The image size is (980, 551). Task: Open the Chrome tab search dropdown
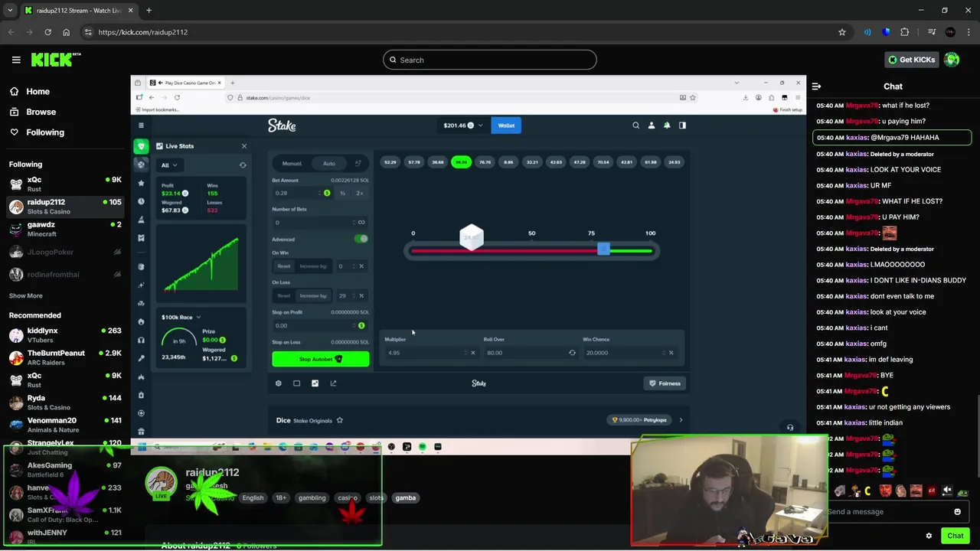pos(10,11)
